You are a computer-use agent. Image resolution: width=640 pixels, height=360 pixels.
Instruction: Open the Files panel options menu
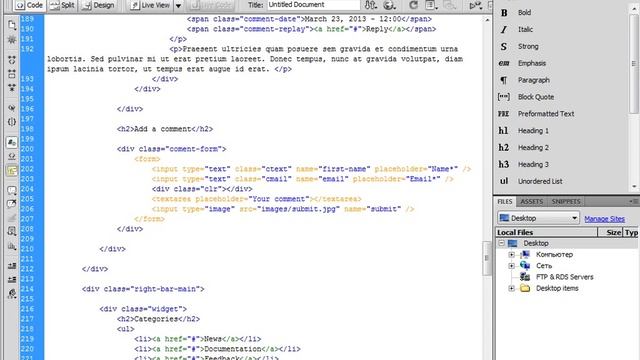click(x=634, y=201)
